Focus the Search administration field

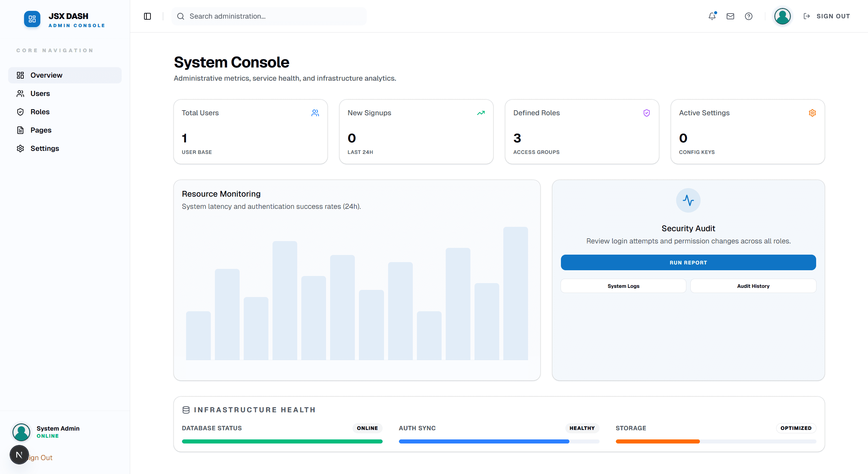pos(269,16)
